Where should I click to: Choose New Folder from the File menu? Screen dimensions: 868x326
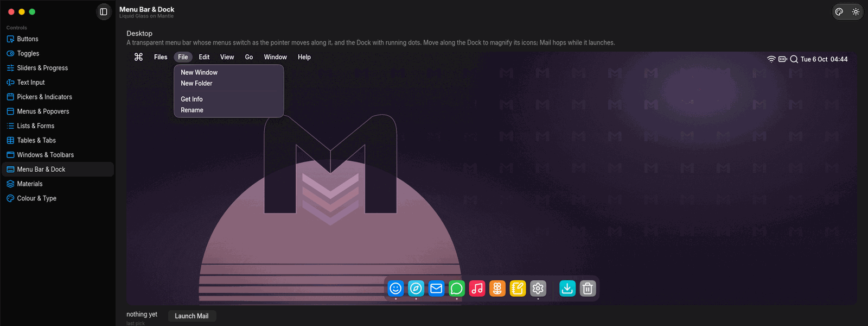coord(229,83)
